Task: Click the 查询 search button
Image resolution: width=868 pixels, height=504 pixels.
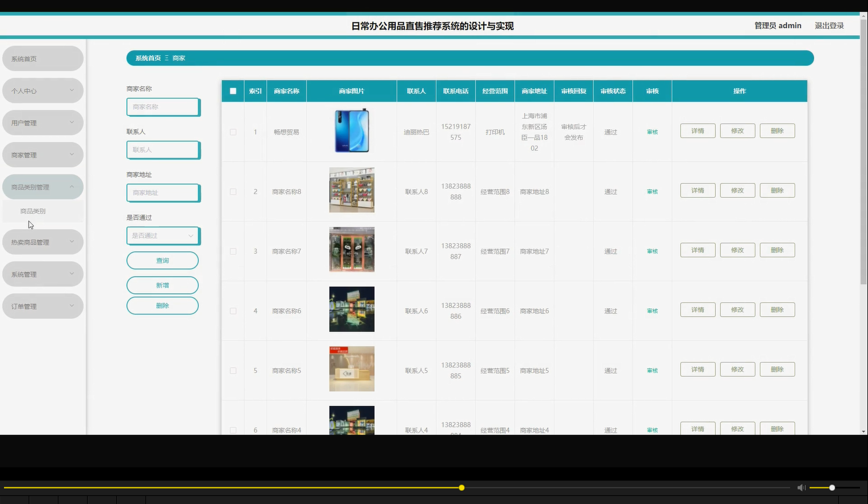Action: [x=163, y=260]
